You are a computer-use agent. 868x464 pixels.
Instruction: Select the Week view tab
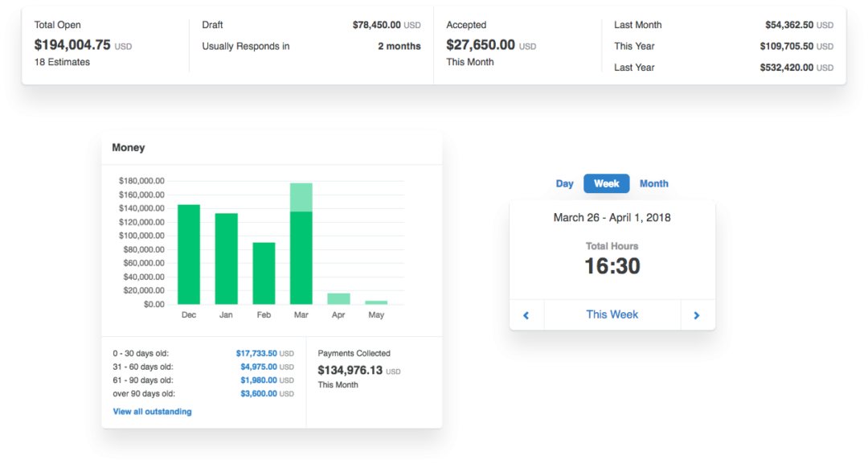tap(606, 183)
